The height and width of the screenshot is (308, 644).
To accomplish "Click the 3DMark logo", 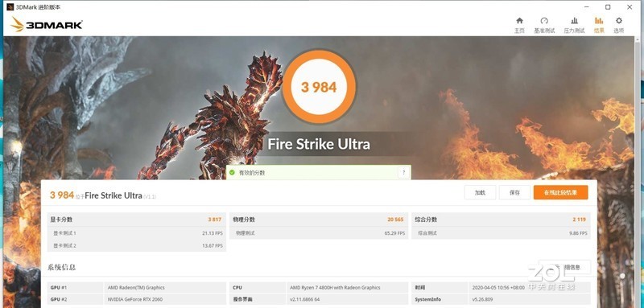I will (46, 25).
